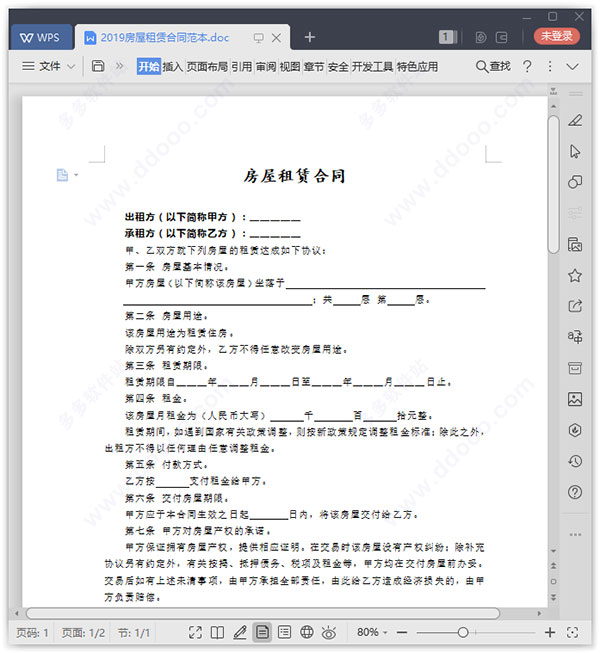Screen dimensions: 600x653
Task: Toggle page layout view button
Action: (x=262, y=633)
